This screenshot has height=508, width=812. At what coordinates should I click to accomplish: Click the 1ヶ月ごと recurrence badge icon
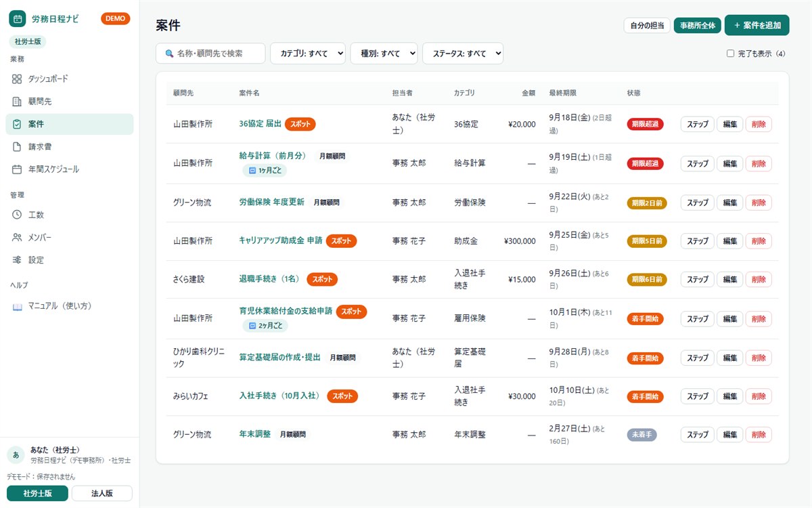(x=252, y=171)
